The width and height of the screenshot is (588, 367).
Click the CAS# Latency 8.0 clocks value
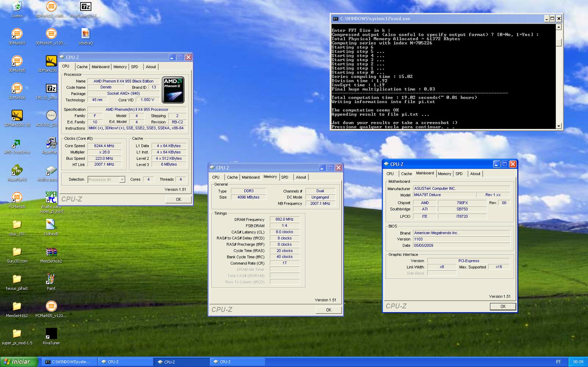pos(284,232)
